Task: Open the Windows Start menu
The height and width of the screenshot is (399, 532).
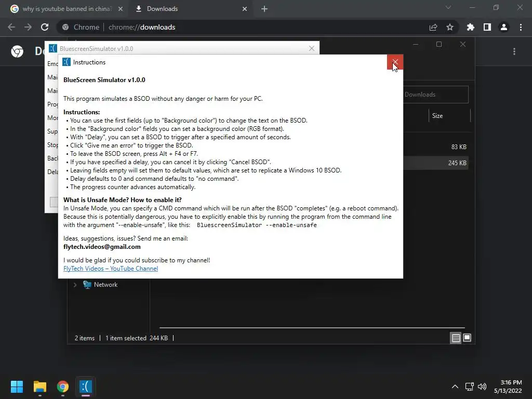Action: tap(17, 387)
